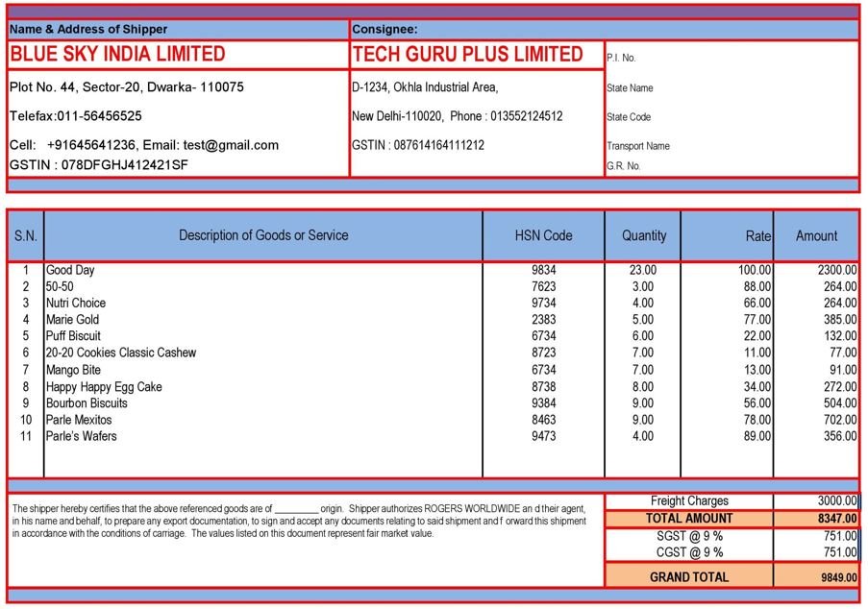Select the rate 13.00 for Mango Bite
Screen dimensions: 868x609
tap(757, 370)
